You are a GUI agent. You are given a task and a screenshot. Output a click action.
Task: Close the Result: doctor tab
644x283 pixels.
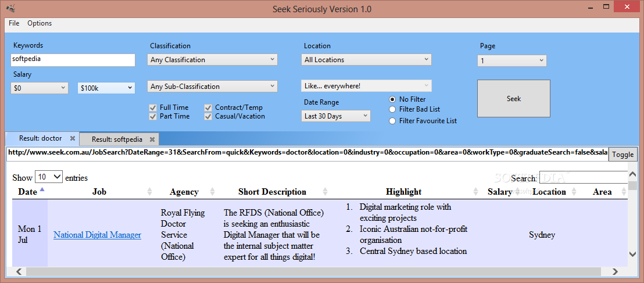pos(72,138)
